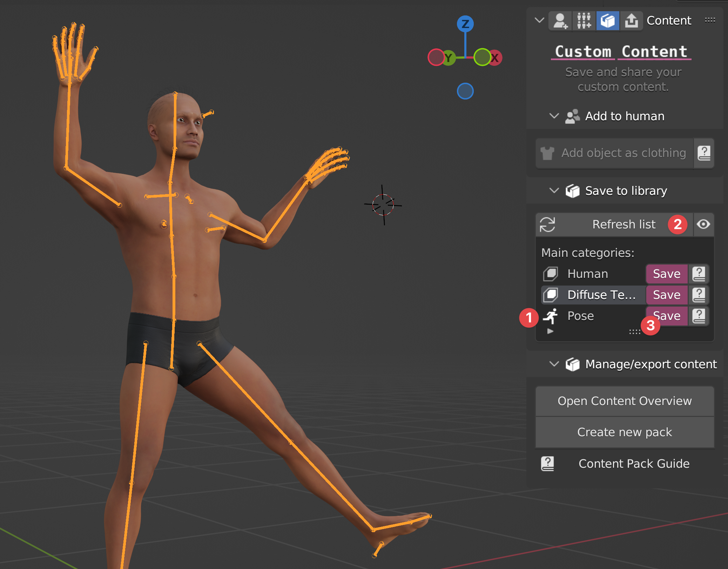The image size is (728, 569).
Task: Click the Content Pack Guide book icon
Action: pyautogui.click(x=547, y=464)
